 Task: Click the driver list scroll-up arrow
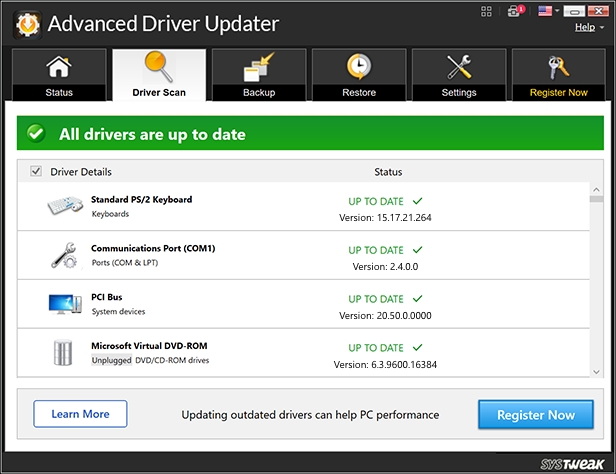coord(596,190)
